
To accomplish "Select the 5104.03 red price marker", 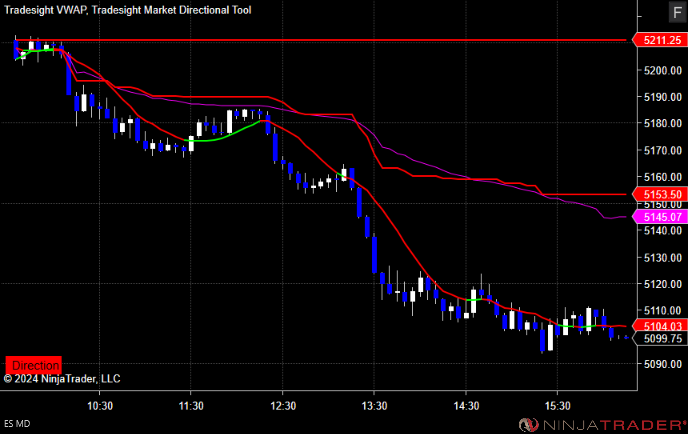I will click(x=660, y=326).
